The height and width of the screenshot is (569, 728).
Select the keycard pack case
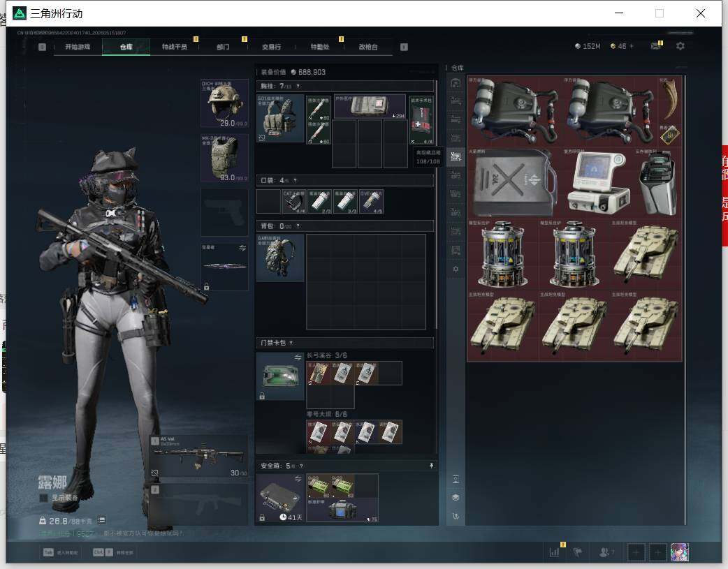pyautogui.click(x=280, y=376)
